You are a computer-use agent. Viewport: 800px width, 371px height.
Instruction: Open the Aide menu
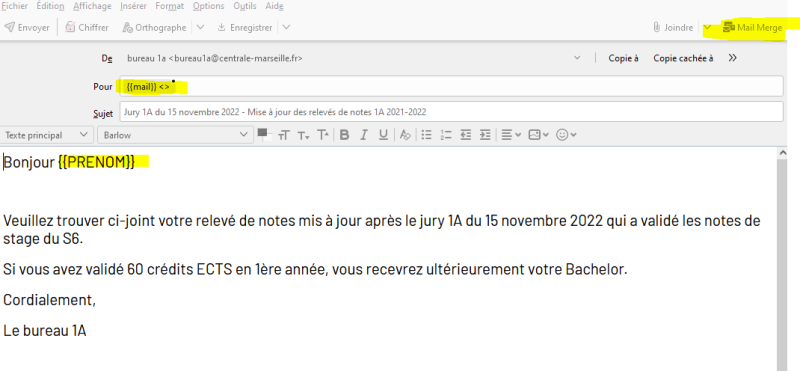coord(274,6)
